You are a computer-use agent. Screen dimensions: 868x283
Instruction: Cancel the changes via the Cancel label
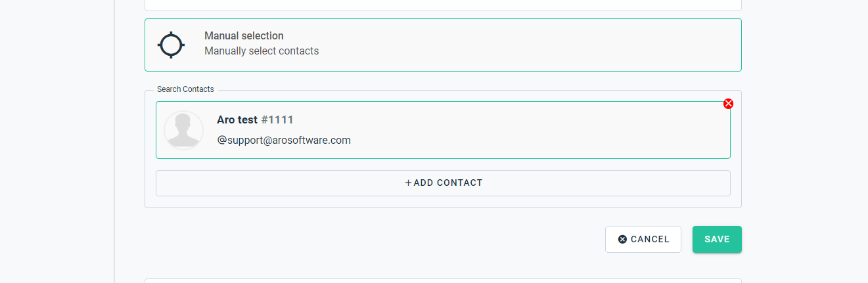[650, 240]
